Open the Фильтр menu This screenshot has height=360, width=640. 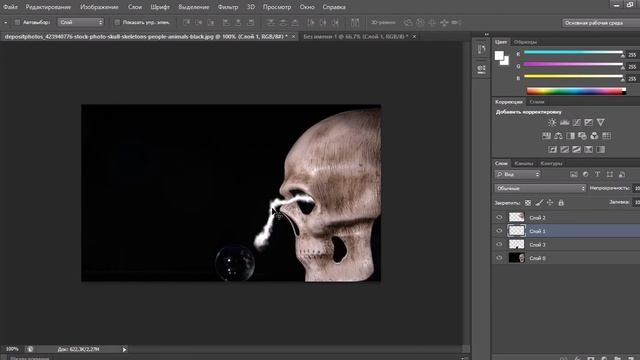coord(228,7)
